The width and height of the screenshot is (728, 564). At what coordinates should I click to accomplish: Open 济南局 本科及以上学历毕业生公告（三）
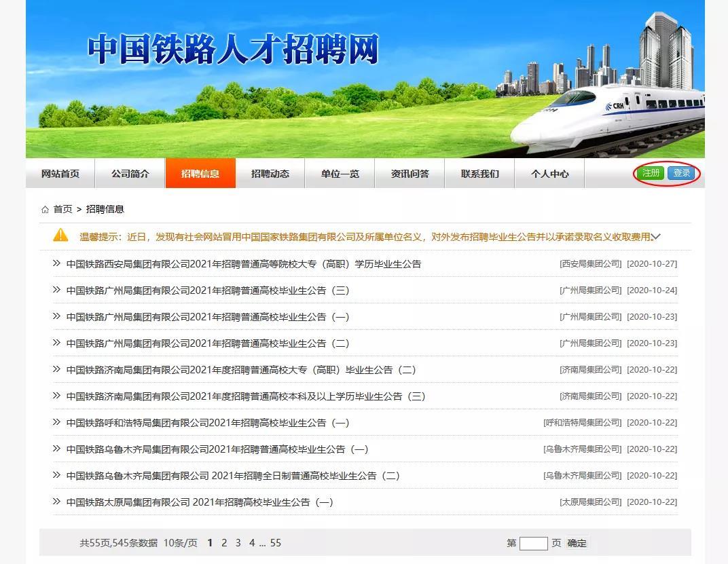[246, 396]
